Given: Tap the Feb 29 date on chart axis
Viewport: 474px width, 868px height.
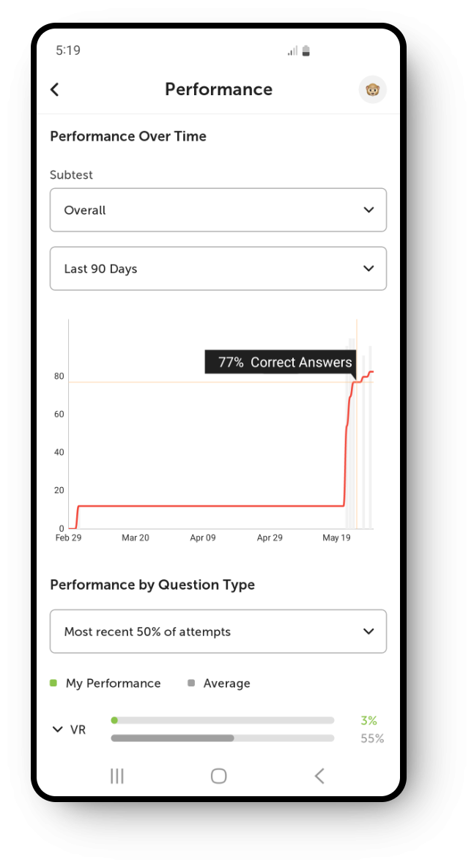Looking at the screenshot, I should [68, 538].
